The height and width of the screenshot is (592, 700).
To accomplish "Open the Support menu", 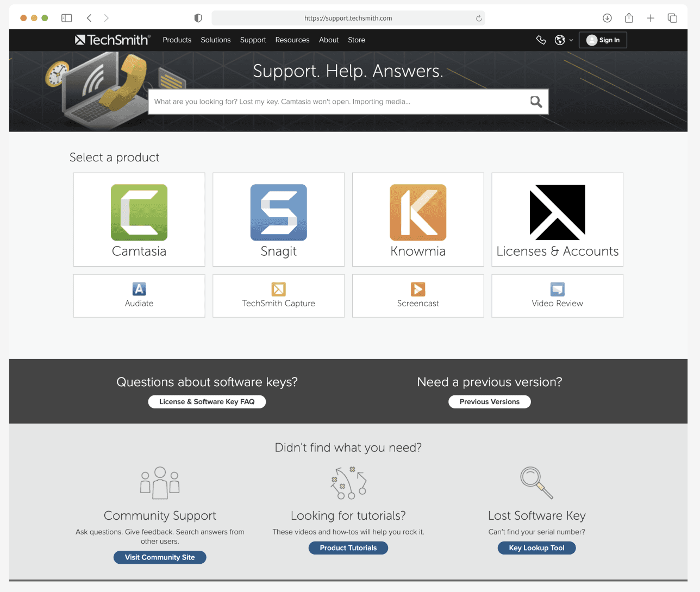I will click(253, 40).
